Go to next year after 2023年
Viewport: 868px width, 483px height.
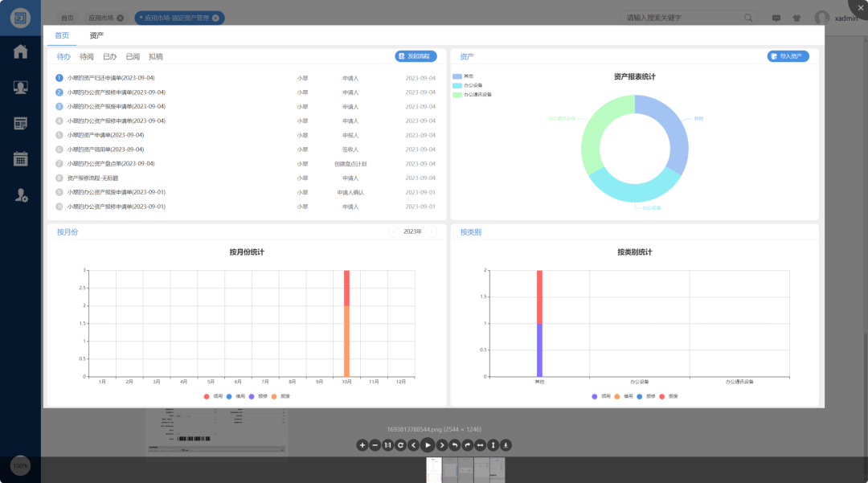click(x=432, y=231)
